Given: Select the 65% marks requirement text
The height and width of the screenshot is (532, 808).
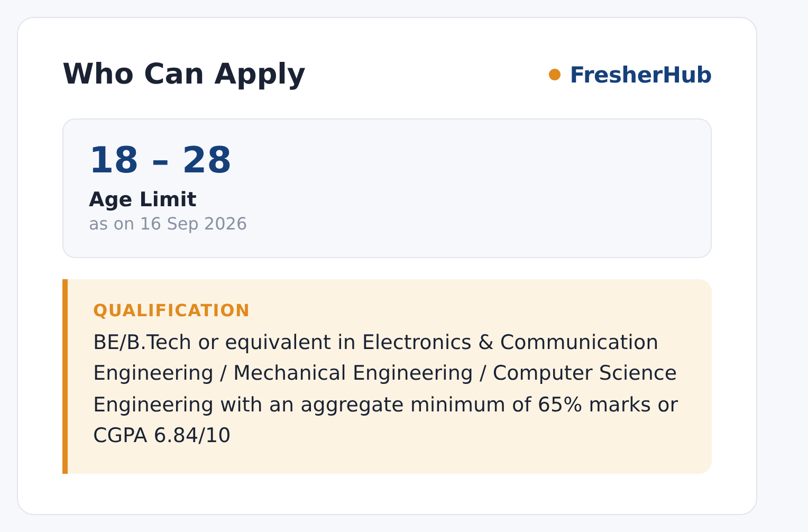Looking at the screenshot, I should coord(595,405).
